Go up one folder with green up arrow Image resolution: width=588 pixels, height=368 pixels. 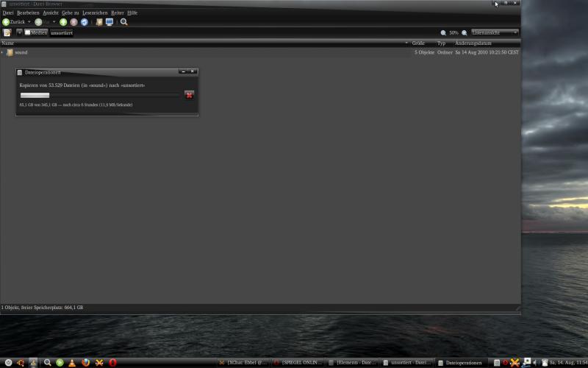(x=63, y=22)
